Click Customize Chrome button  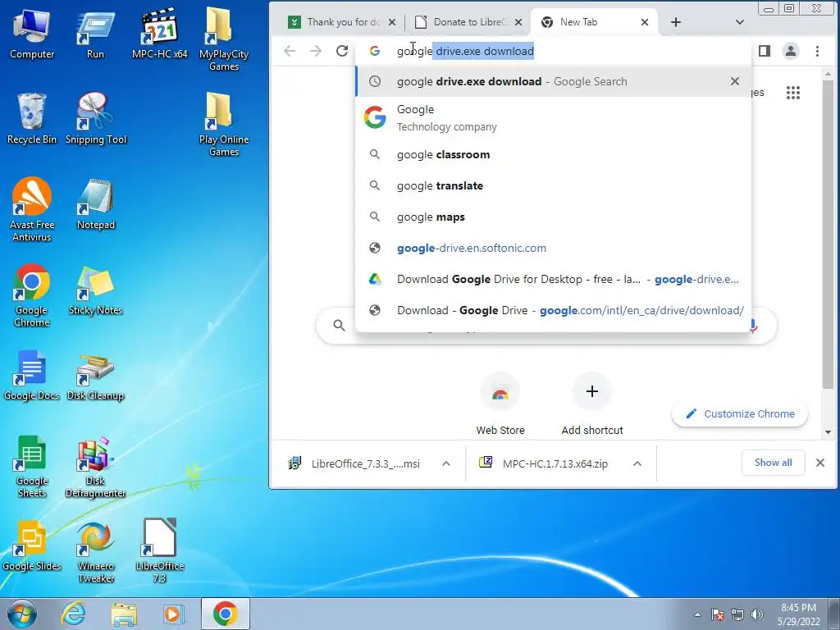click(x=740, y=413)
